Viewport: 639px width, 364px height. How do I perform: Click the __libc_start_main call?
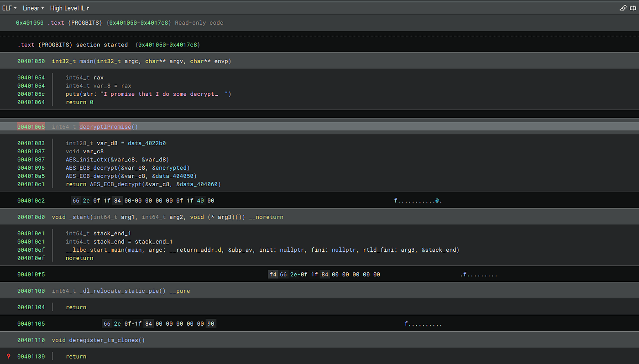[96, 250]
